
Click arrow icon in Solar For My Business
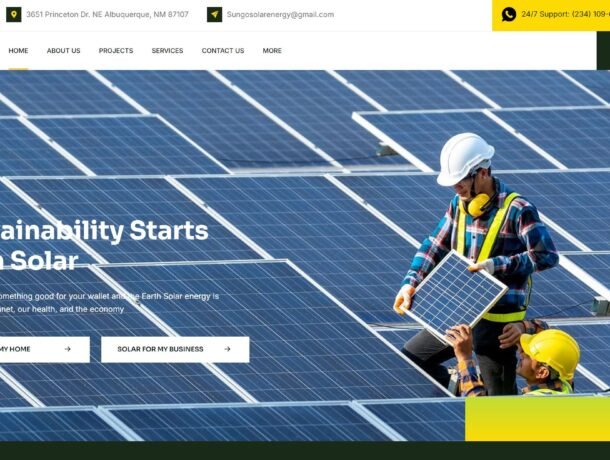228,349
